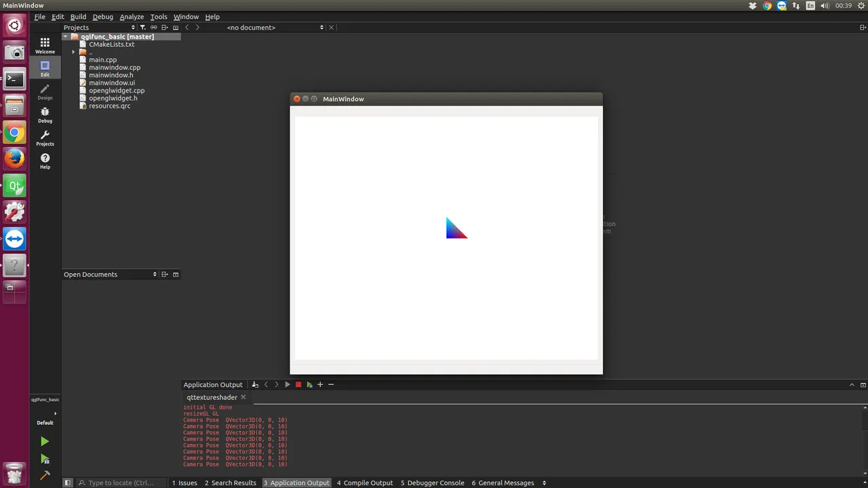868x488 pixels.
Task: Open Debug mode in the sidebar
Action: click(x=45, y=115)
